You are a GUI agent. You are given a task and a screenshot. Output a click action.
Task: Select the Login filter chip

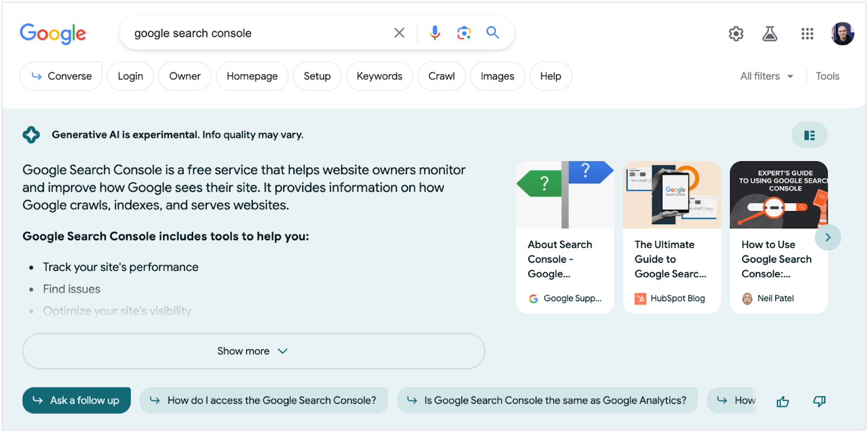pos(130,76)
